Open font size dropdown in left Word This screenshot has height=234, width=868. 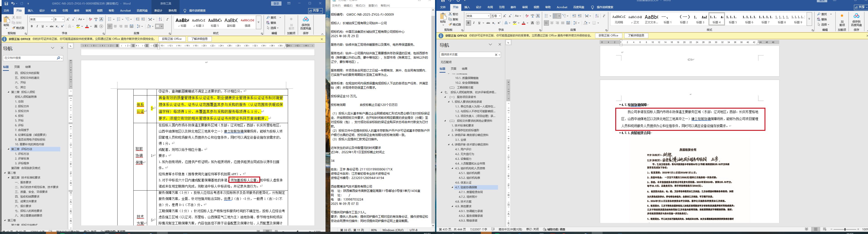point(63,19)
